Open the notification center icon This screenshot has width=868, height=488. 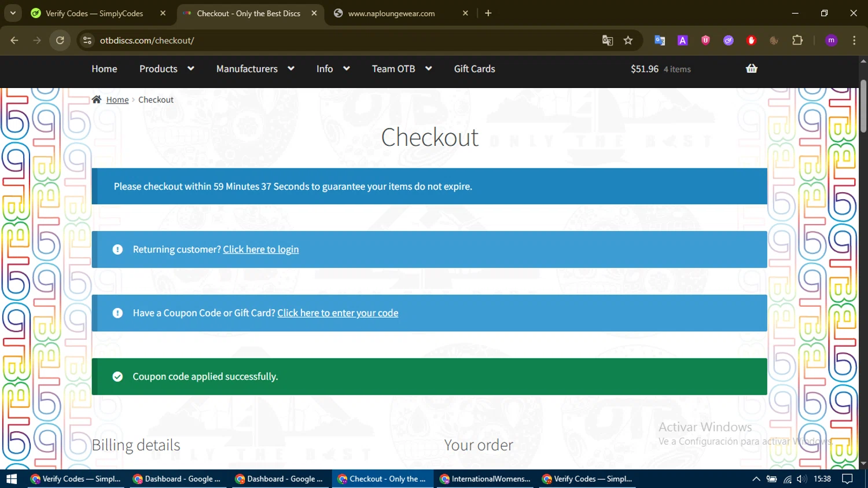tap(847, 479)
